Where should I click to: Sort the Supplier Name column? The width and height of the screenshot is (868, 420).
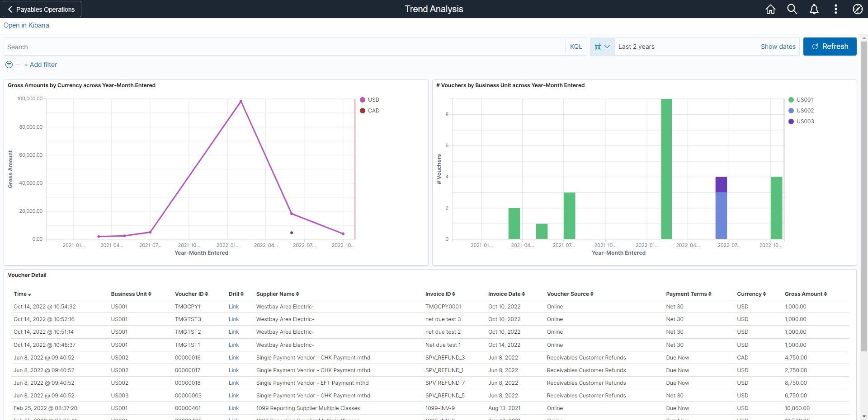[x=297, y=294]
